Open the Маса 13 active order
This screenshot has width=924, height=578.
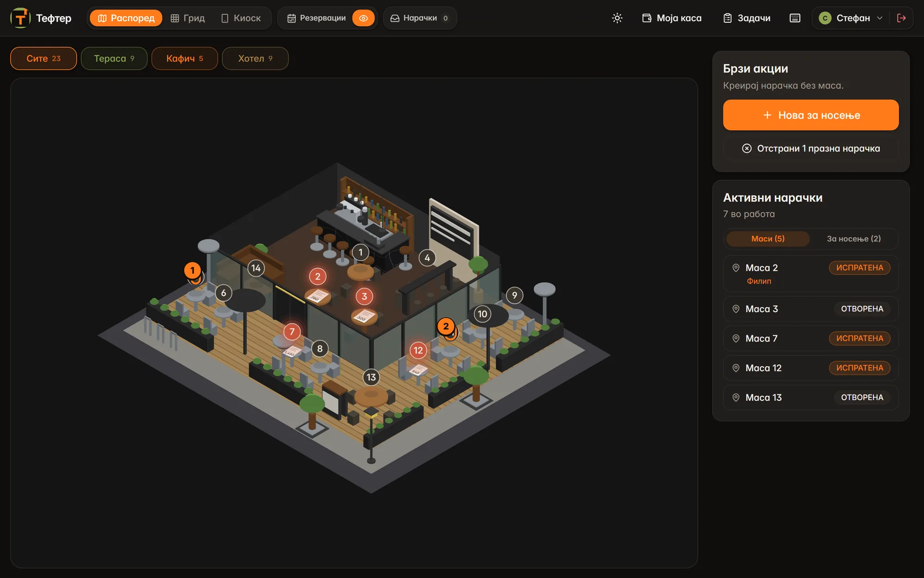point(811,398)
